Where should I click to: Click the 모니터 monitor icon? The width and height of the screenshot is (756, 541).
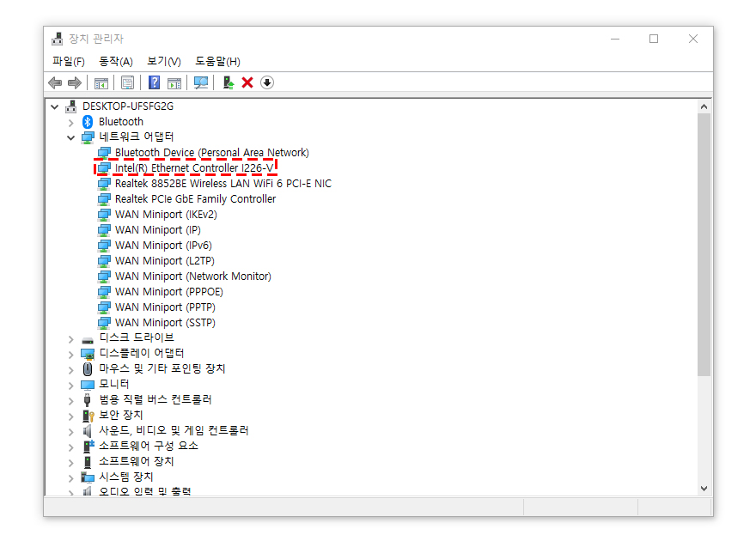click(88, 385)
